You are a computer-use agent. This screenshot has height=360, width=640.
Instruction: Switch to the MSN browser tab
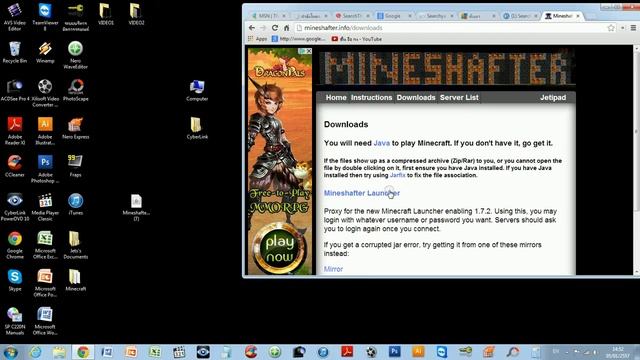point(267,16)
